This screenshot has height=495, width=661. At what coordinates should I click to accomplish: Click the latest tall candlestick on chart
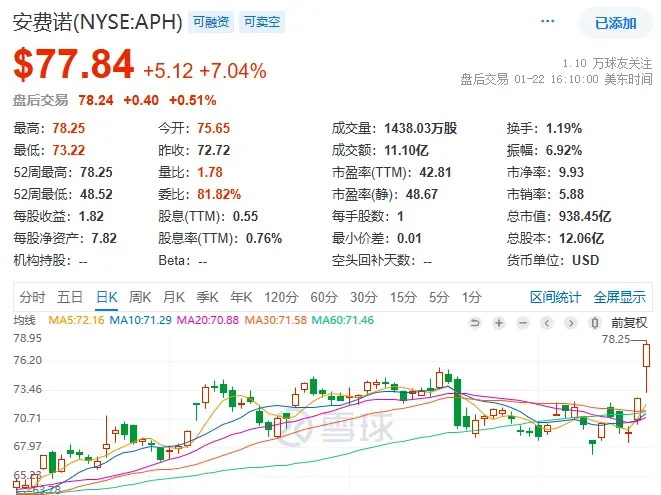(646, 367)
